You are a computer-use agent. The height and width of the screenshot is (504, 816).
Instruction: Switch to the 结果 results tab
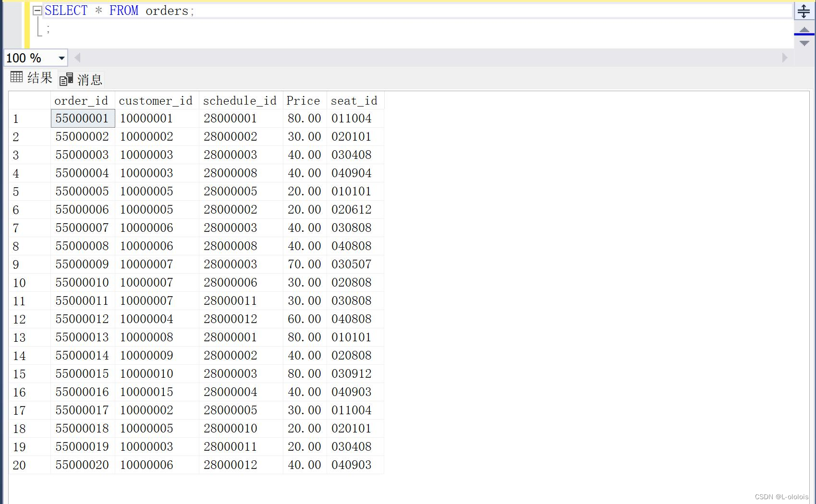click(32, 78)
